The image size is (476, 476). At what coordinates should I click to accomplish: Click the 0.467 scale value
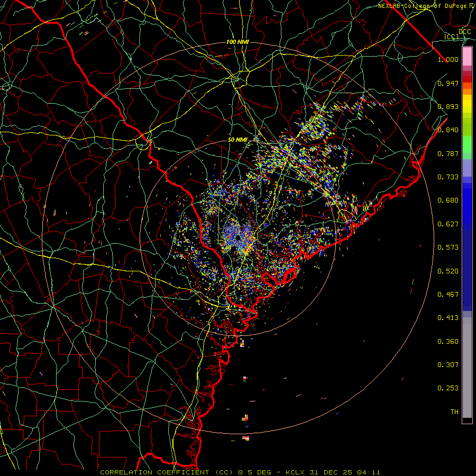(x=448, y=295)
